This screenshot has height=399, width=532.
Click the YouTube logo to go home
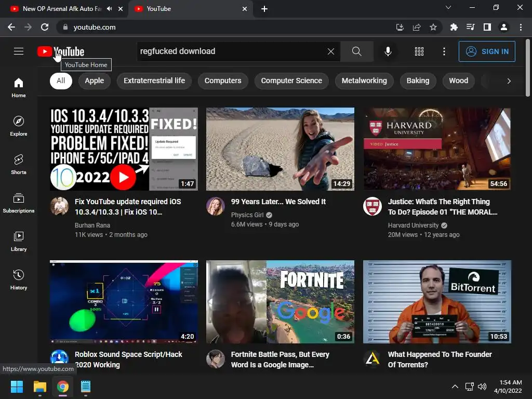point(61,51)
